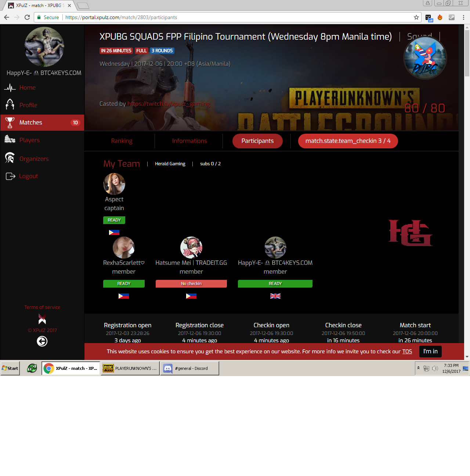
Task: Click the Philippine flag under Hatsume Mei
Action: (191, 296)
